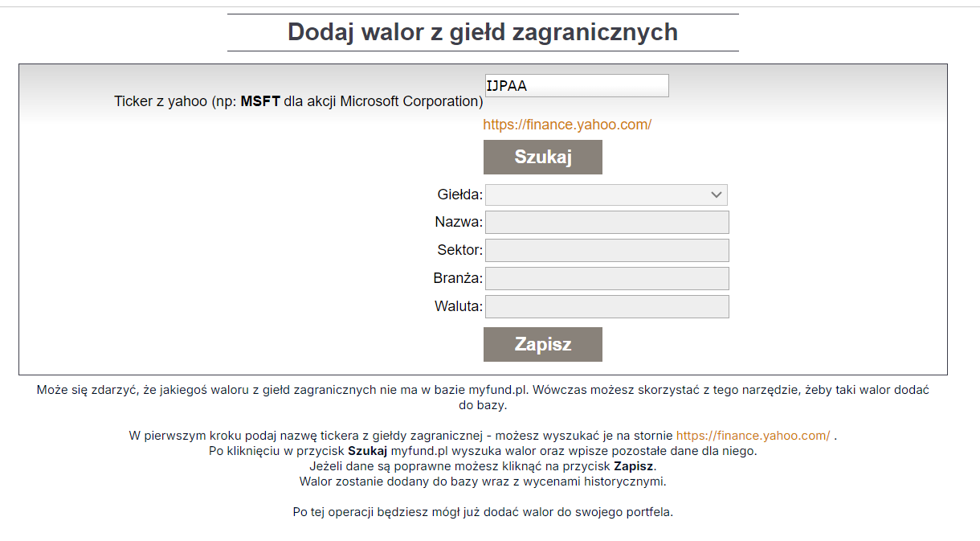The image size is (980, 541).
Task: Click the chevron arrow of the Giełda dropdown
Action: tap(717, 195)
